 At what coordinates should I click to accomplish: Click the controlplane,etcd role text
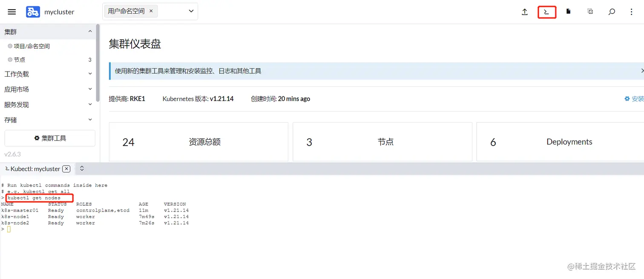[103, 210]
